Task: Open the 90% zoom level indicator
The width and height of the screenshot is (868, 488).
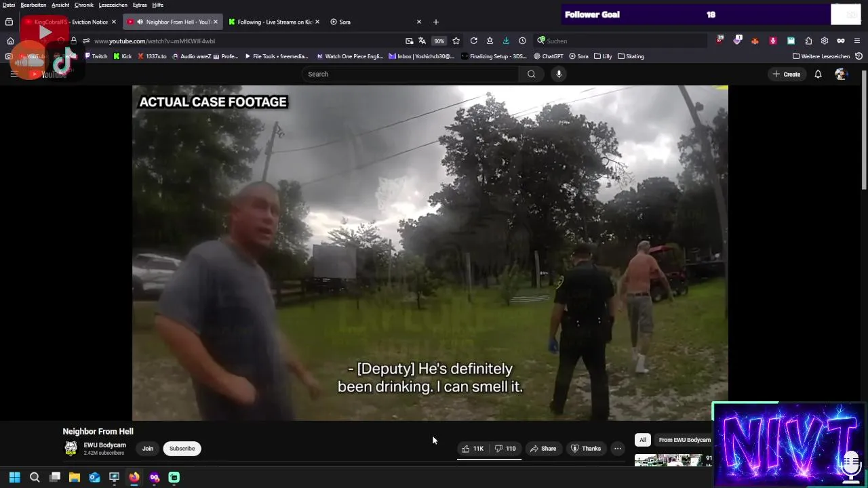Action: tap(439, 41)
